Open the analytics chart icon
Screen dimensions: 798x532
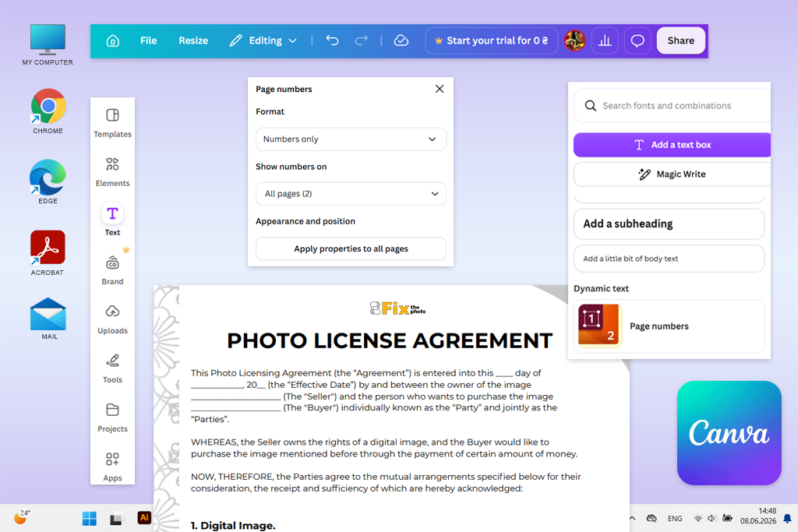(605, 41)
